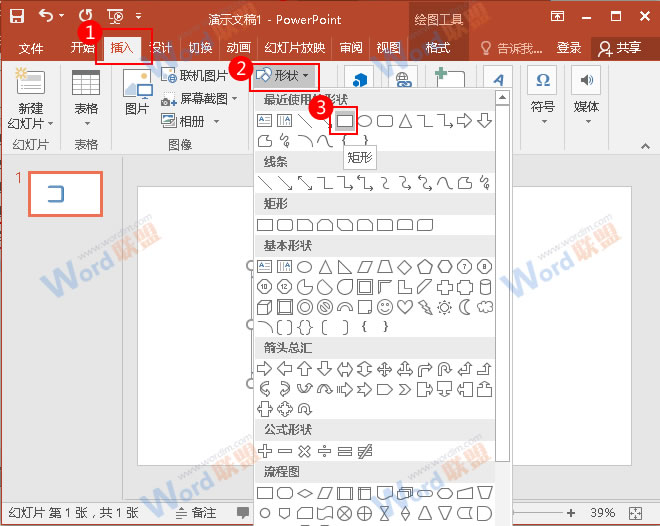Click 联机图片 online pictures button
This screenshot has height=526, width=660.
pos(194,76)
